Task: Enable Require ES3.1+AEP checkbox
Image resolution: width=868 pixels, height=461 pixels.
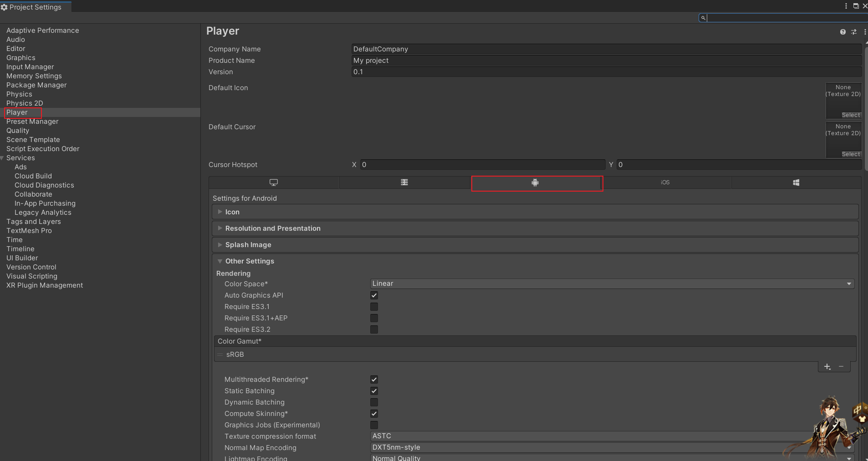Action: [x=374, y=318]
